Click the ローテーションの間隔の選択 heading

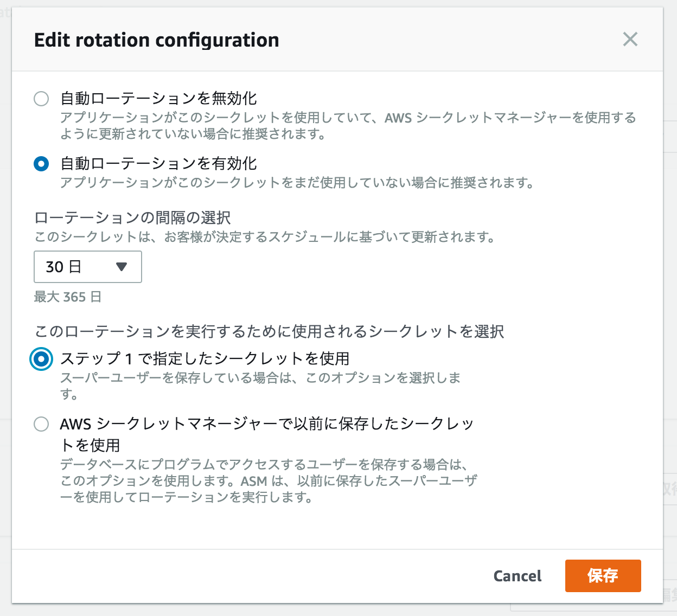pyautogui.click(x=132, y=218)
